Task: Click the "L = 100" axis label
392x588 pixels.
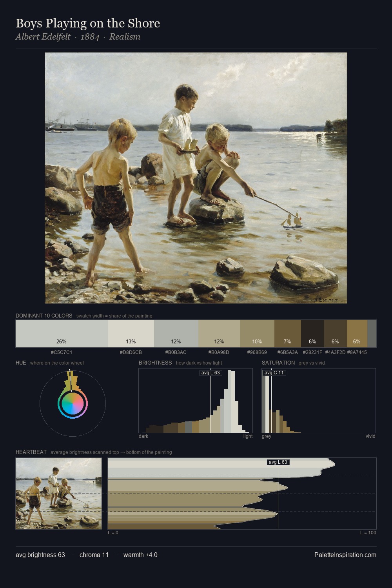Action: pyautogui.click(x=368, y=532)
